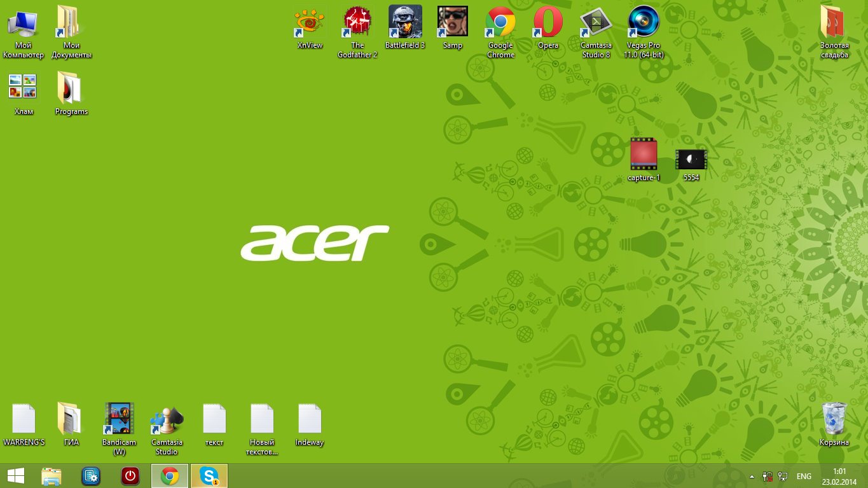Select the XnView shortcut icon
Screen dimensions: 868x488
(310, 27)
